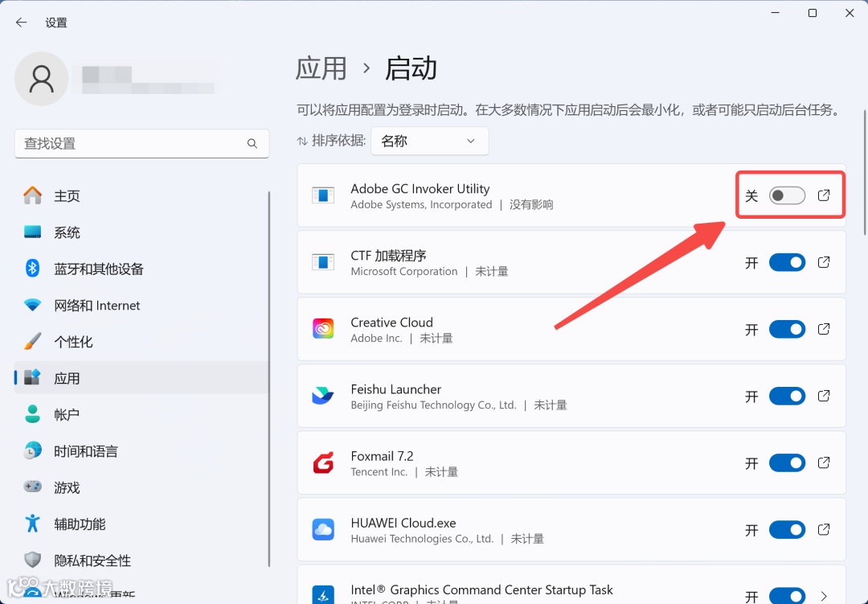The height and width of the screenshot is (604, 868).
Task: Open 系统 settings category
Action: (141, 232)
